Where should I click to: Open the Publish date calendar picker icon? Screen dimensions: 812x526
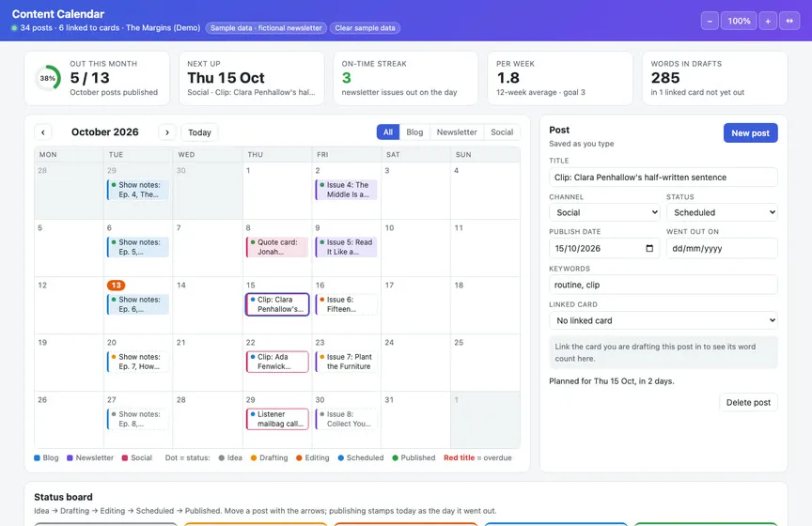tap(649, 248)
